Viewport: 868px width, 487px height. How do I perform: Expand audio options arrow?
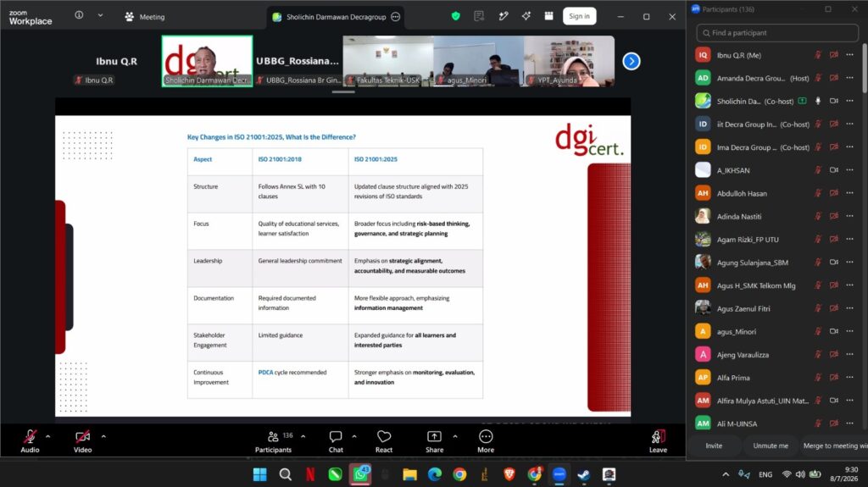click(x=48, y=437)
